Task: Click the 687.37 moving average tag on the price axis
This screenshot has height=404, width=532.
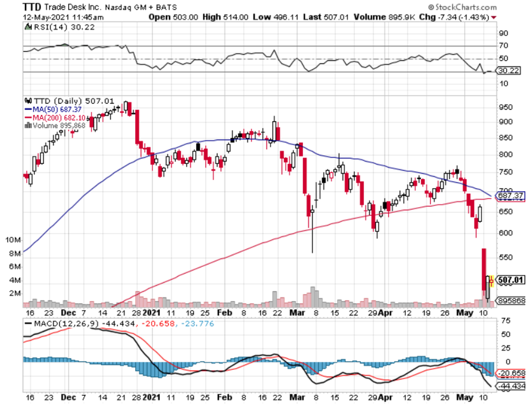Action: coord(510,196)
